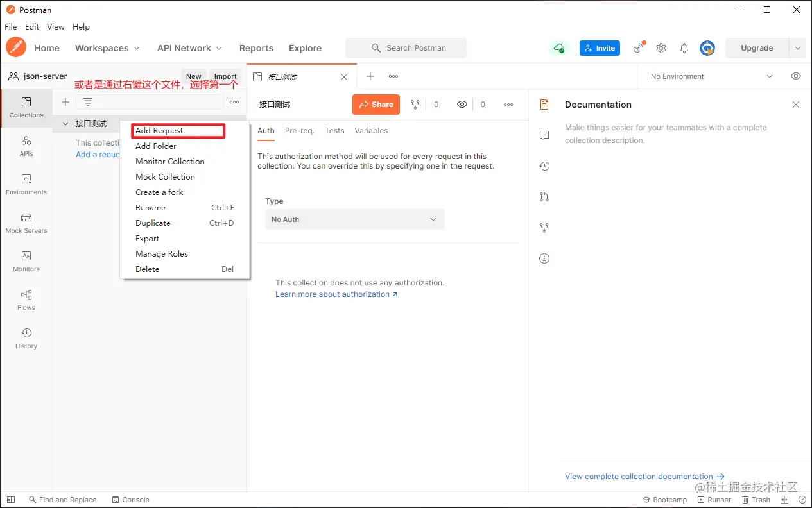Open tab bar more options ellipsis
The height and width of the screenshot is (508, 812).
tap(393, 76)
